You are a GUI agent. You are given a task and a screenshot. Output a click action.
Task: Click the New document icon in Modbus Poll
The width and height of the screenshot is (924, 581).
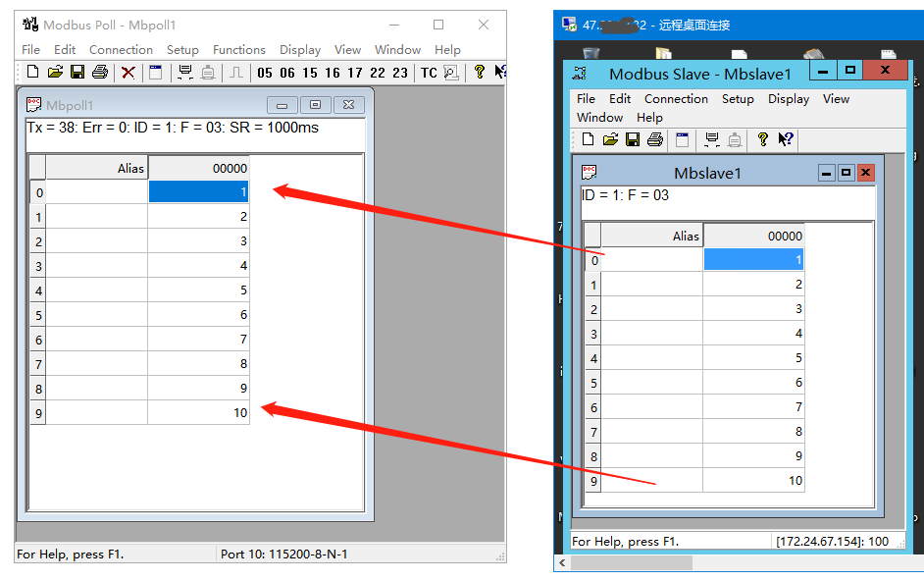click(32, 72)
